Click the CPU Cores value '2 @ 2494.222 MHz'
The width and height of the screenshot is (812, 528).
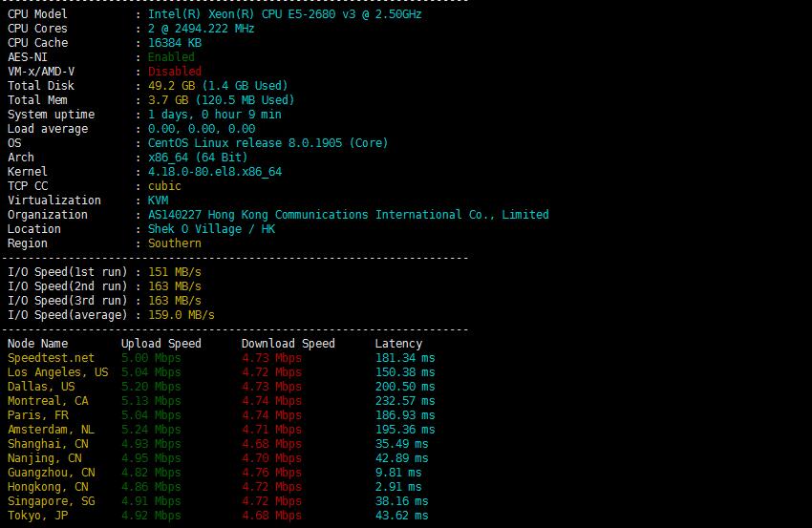coord(202,29)
